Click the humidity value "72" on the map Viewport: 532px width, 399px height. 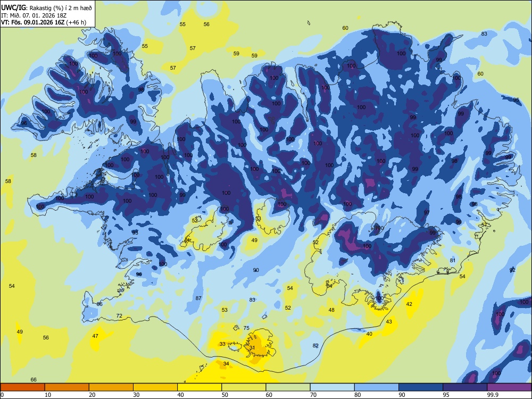(x=119, y=316)
